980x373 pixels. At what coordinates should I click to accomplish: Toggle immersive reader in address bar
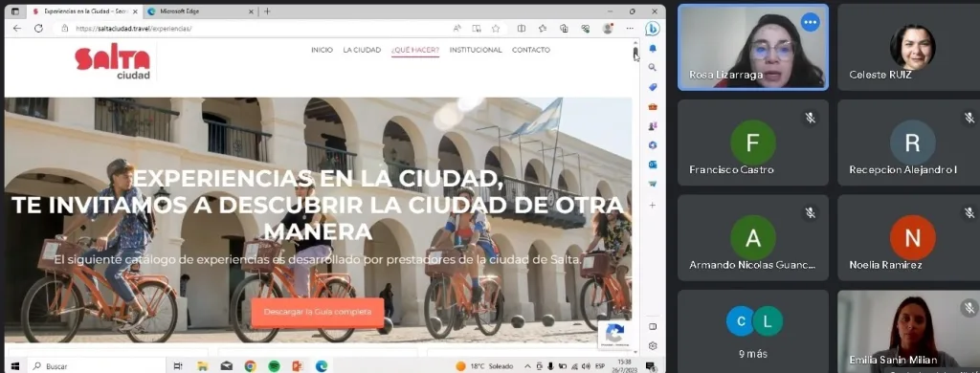click(x=477, y=29)
